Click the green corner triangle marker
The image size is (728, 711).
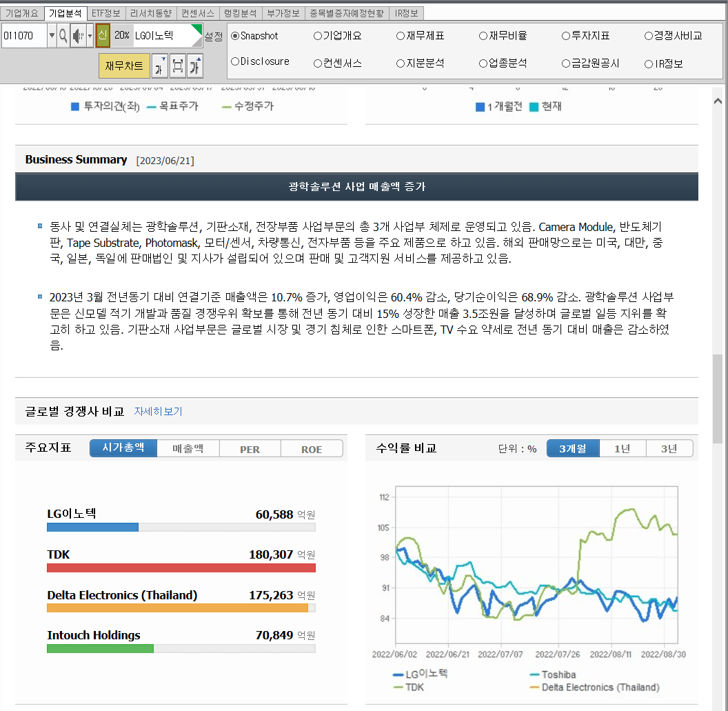point(198,30)
